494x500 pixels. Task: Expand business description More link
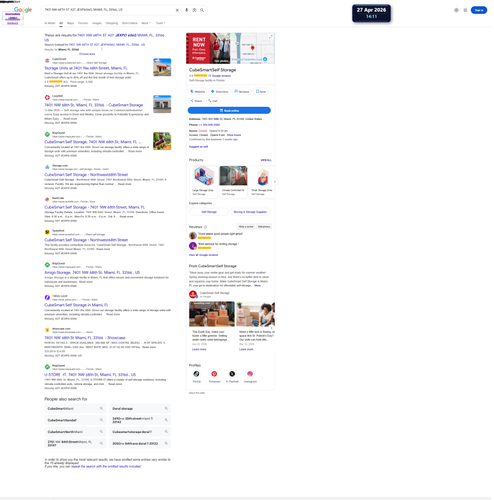pos(258,286)
